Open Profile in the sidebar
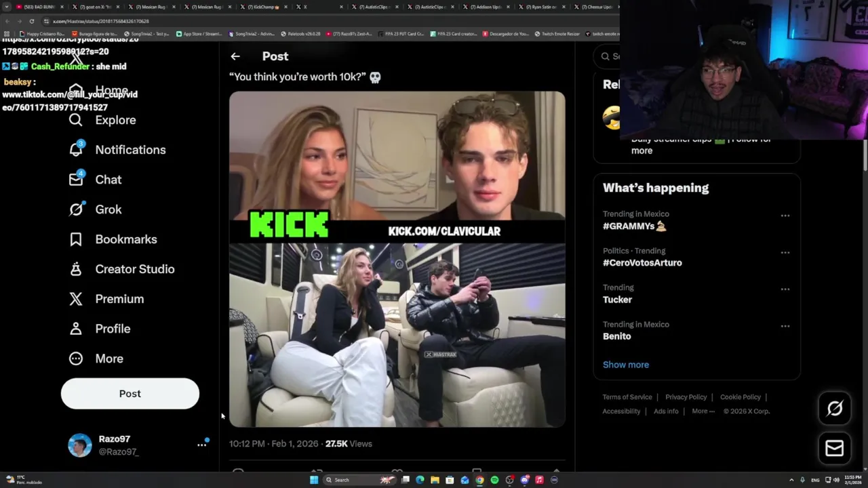 (99, 329)
